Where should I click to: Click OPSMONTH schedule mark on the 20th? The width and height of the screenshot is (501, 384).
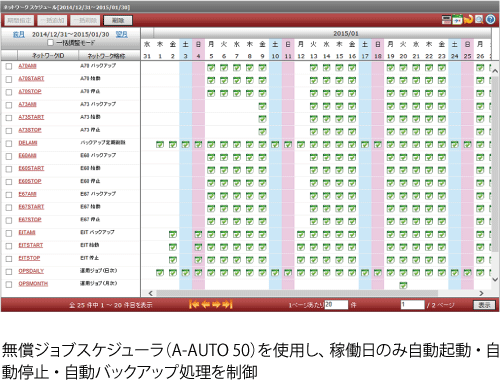tap(403, 285)
